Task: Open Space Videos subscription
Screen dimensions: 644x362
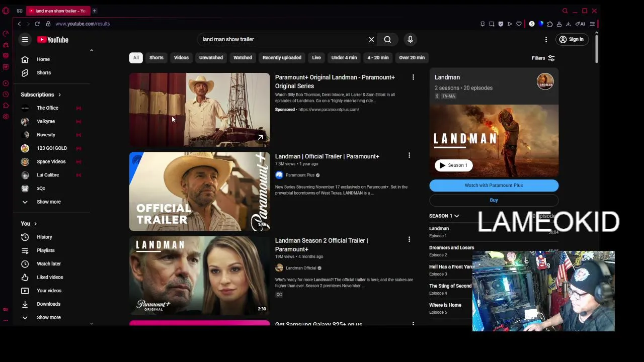Action: click(52, 161)
